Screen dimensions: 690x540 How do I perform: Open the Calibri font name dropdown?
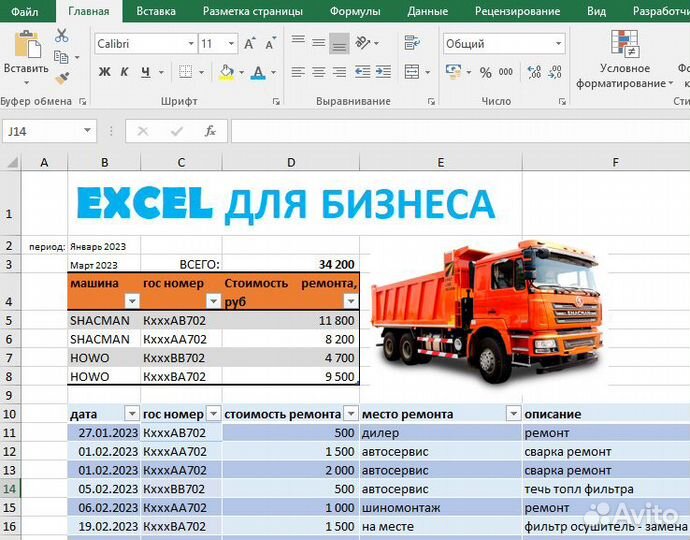tap(191, 44)
